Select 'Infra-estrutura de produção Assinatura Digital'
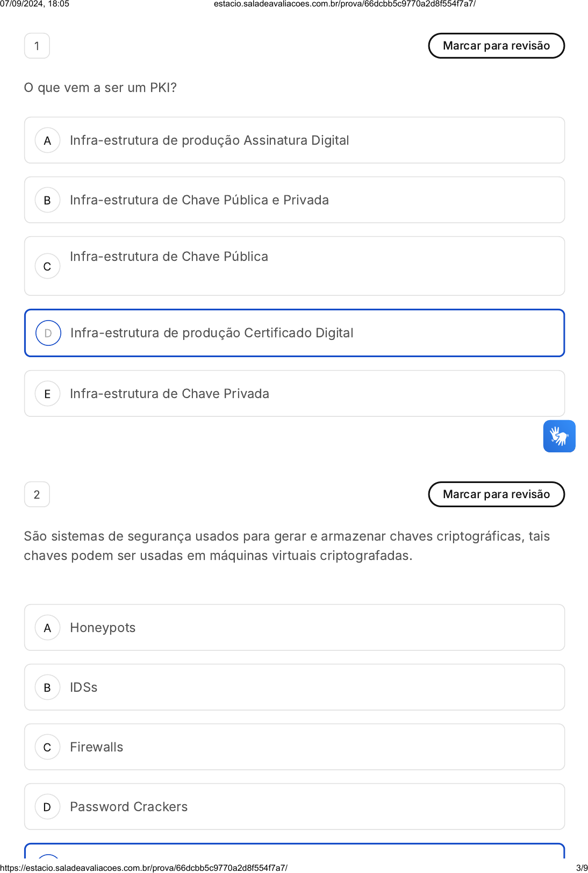 coord(209,140)
